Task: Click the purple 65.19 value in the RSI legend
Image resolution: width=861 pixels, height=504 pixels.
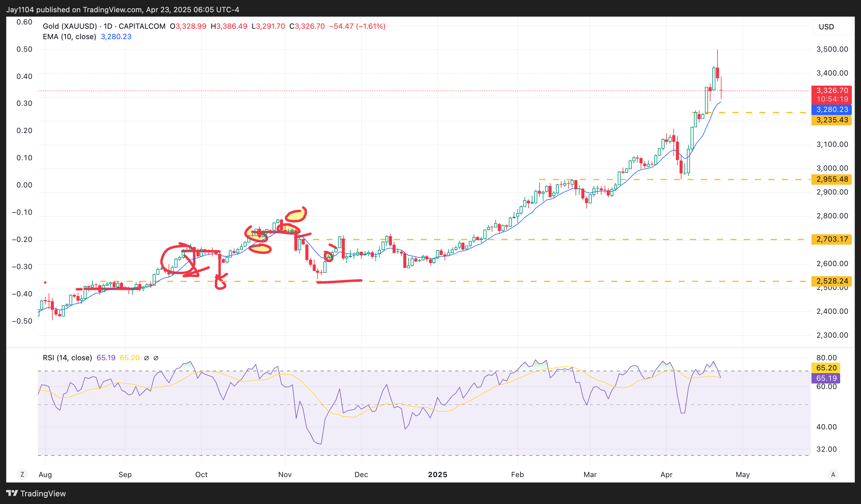Action: pos(106,358)
